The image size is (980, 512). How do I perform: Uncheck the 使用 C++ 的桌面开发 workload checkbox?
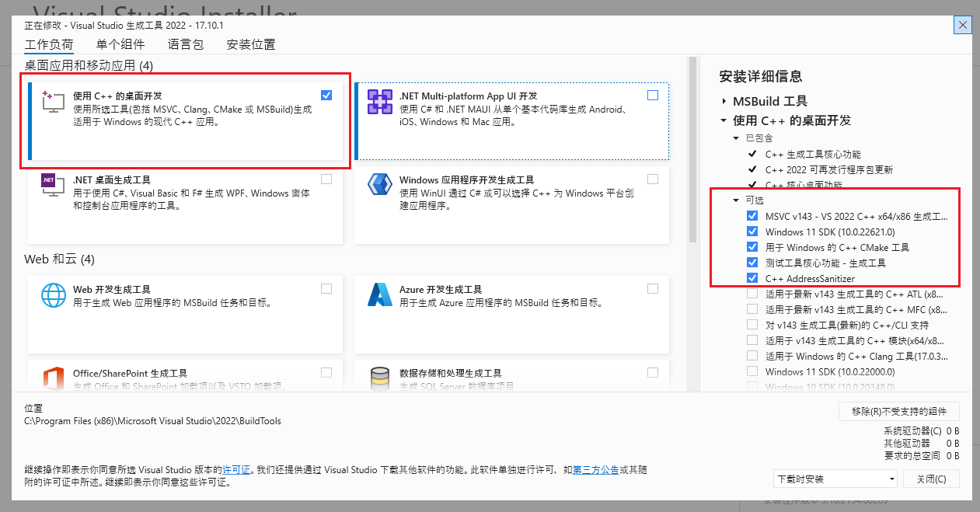326,96
